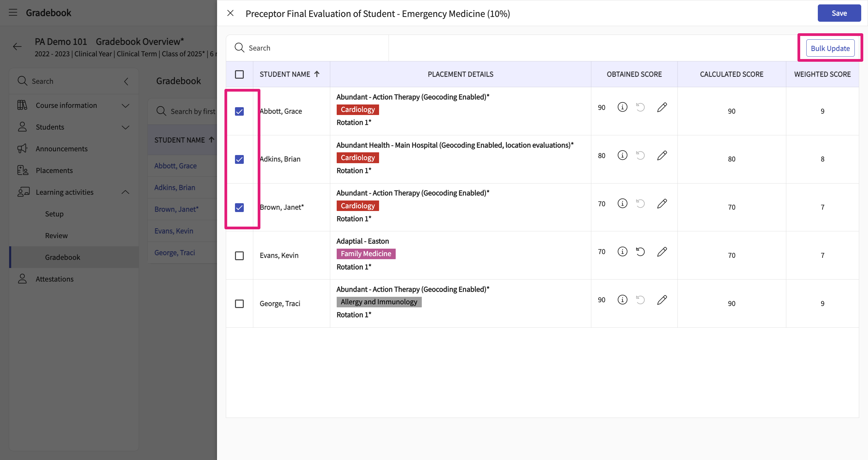Collapse the Learning activities section

click(x=125, y=192)
